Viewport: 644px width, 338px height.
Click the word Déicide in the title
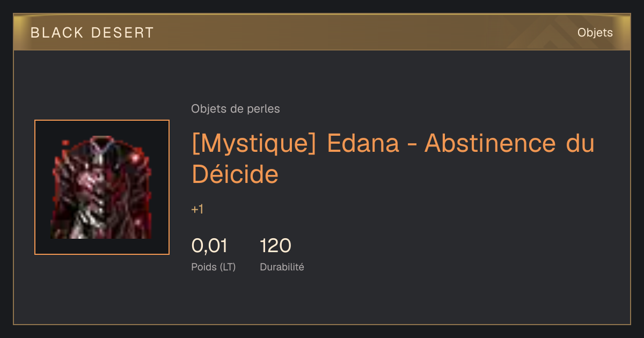coord(235,174)
